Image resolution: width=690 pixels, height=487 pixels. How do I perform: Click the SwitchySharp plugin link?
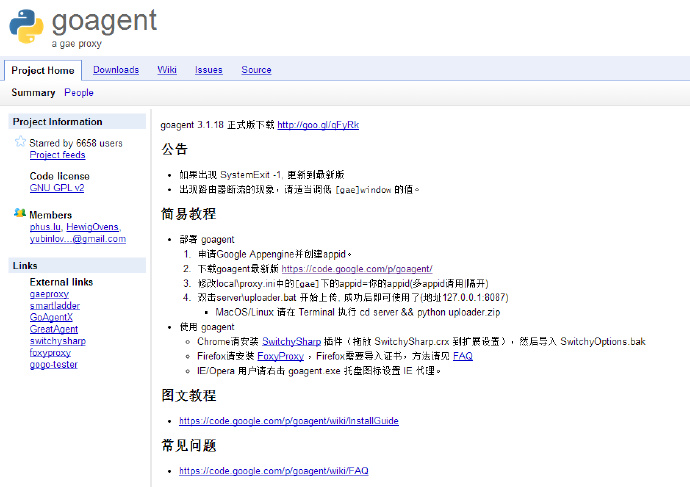(x=291, y=341)
